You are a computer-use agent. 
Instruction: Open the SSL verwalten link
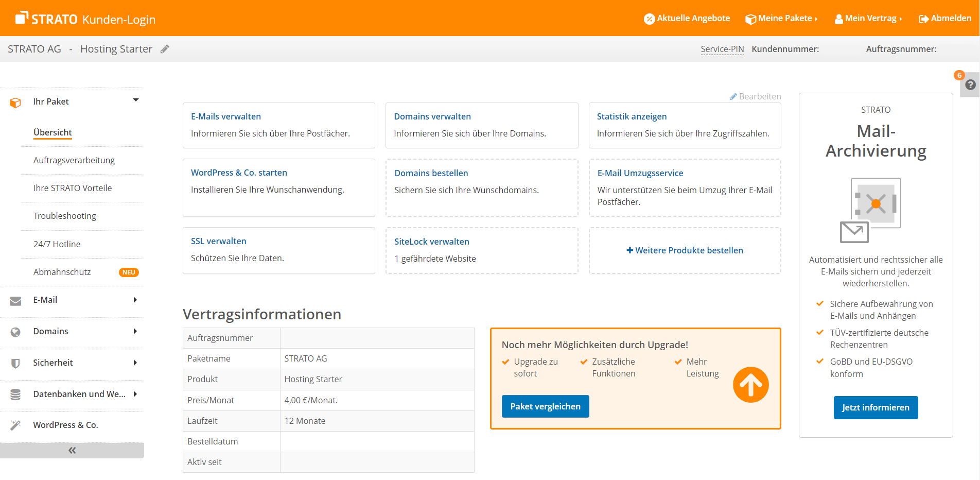[x=219, y=241]
